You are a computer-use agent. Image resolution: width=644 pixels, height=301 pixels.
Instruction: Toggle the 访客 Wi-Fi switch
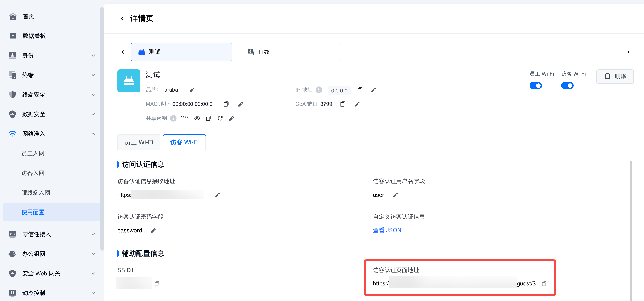click(567, 86)
